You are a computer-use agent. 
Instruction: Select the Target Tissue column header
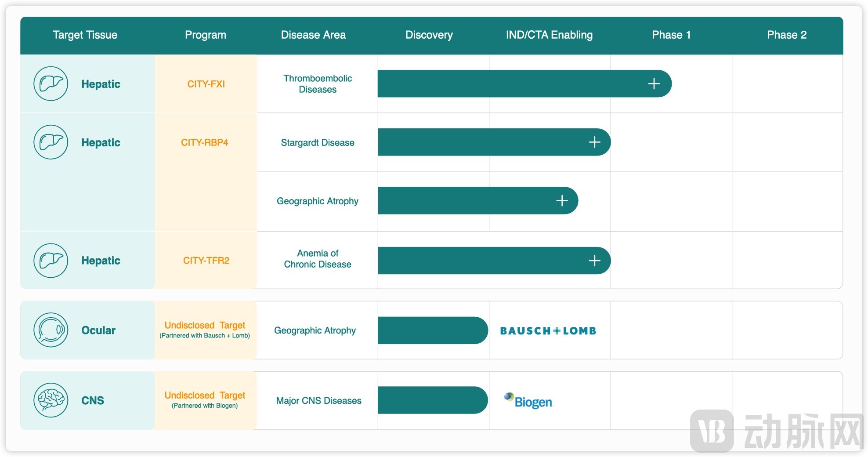85,35
